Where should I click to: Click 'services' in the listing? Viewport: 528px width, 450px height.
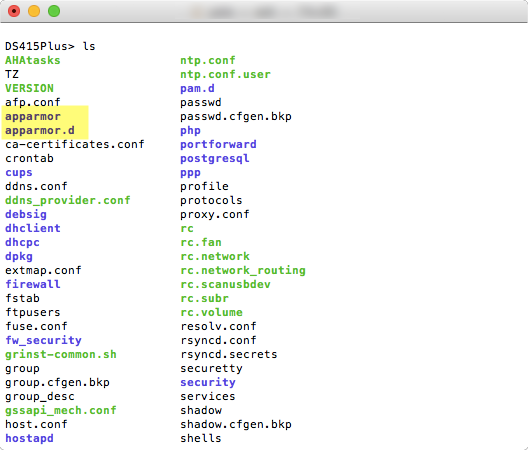208,396
